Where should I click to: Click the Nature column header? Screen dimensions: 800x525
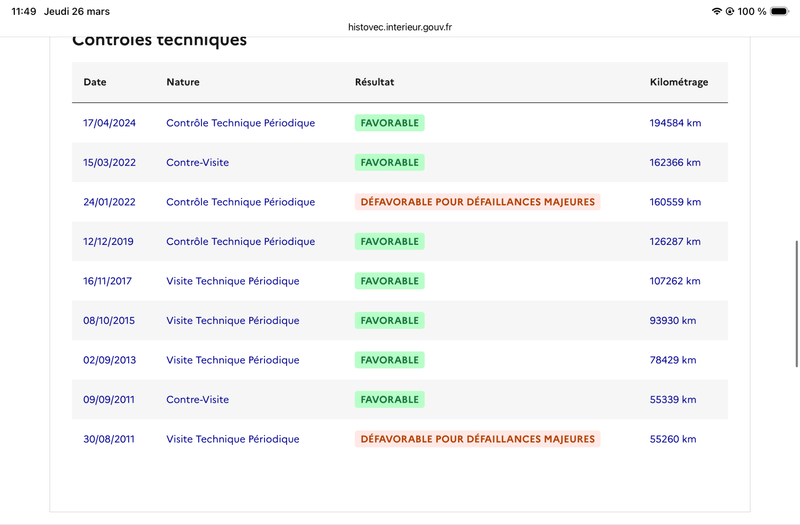(183, 82)
